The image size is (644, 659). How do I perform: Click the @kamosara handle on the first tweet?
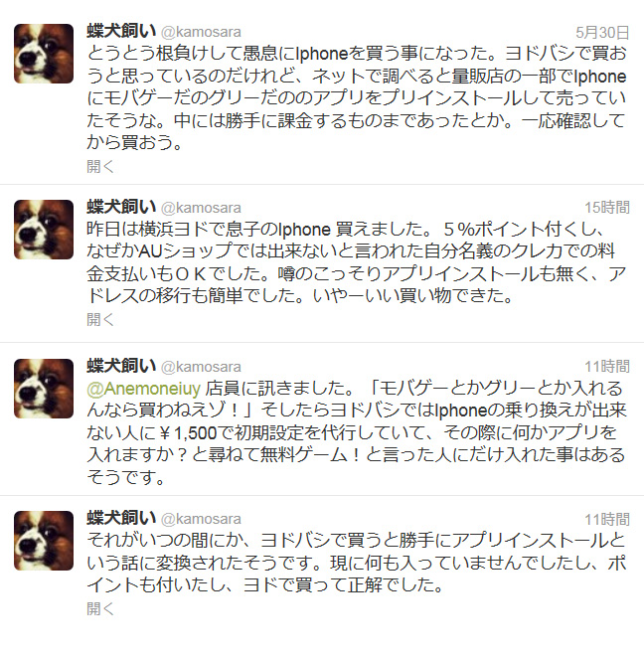point(201,33)
